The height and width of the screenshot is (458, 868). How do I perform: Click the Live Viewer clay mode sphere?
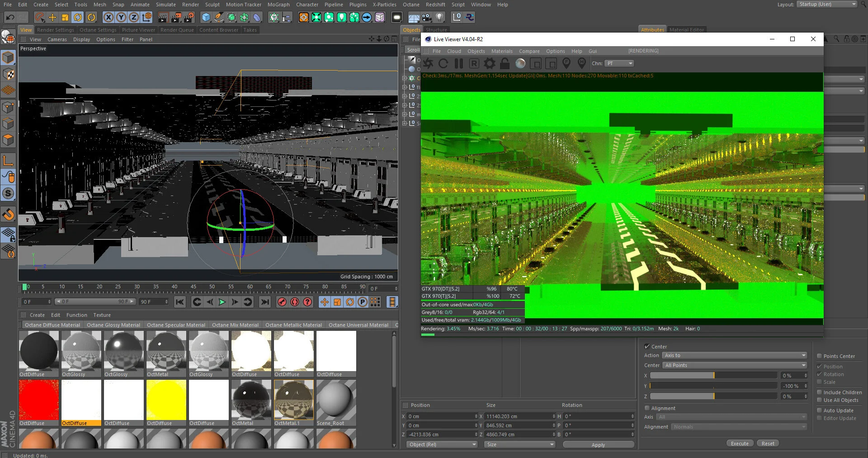520,63
